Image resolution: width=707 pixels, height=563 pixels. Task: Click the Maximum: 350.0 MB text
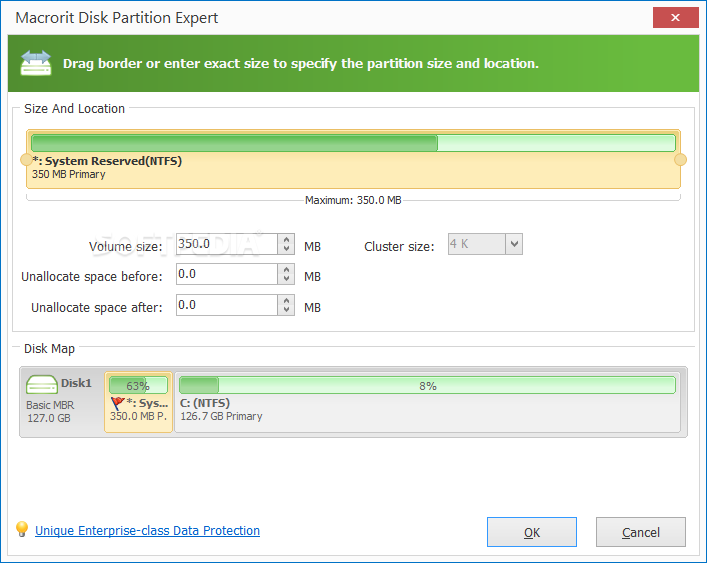(x=353, y=200)
